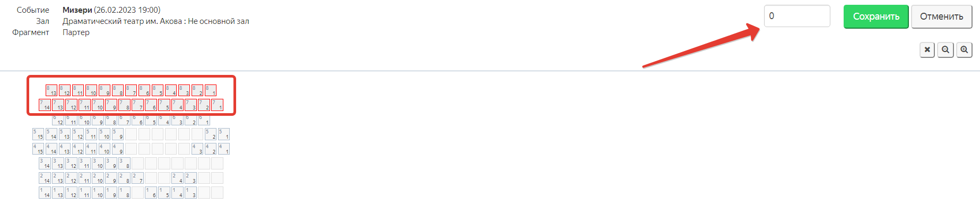The width and height of the screenshot is (980, 221).
Task: Click the Отменить cancel button
Action: pyautogui.click(x=942, y=16)
